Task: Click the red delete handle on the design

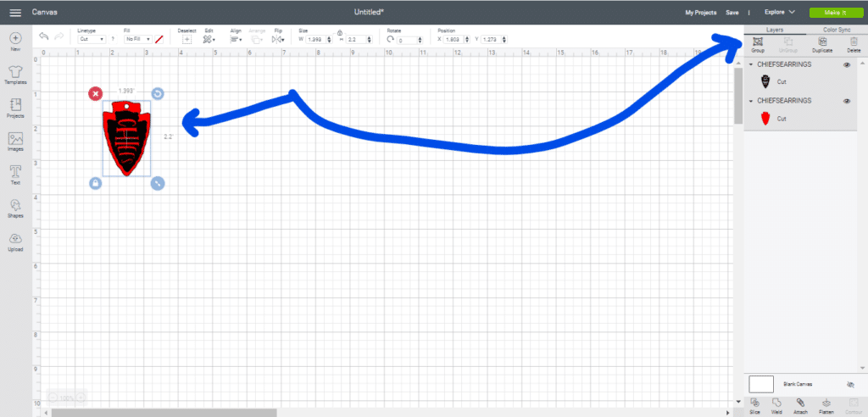Action: point(95,93)
